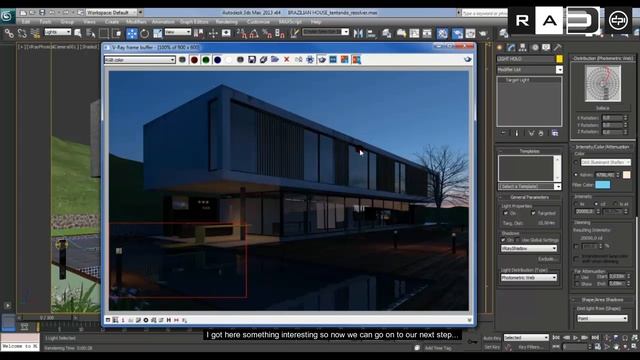Viewport: 640px width, 360px height.
Task: Open the 3ds Max application menu logo
Action: point(7,16)
